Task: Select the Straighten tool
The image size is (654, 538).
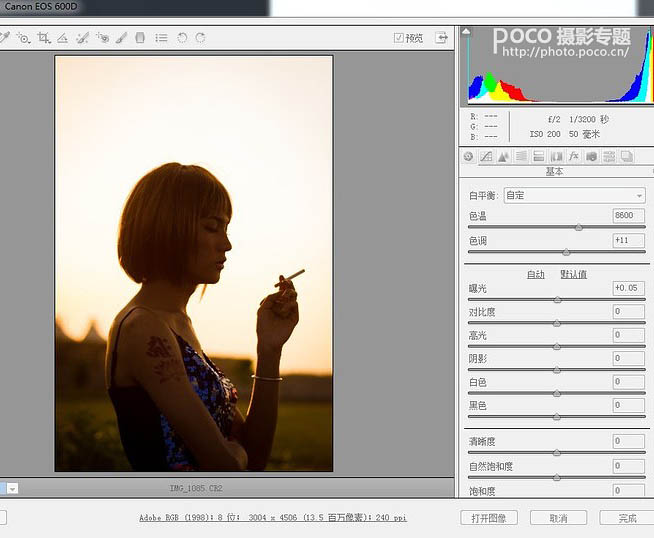Action: (62, 38)
